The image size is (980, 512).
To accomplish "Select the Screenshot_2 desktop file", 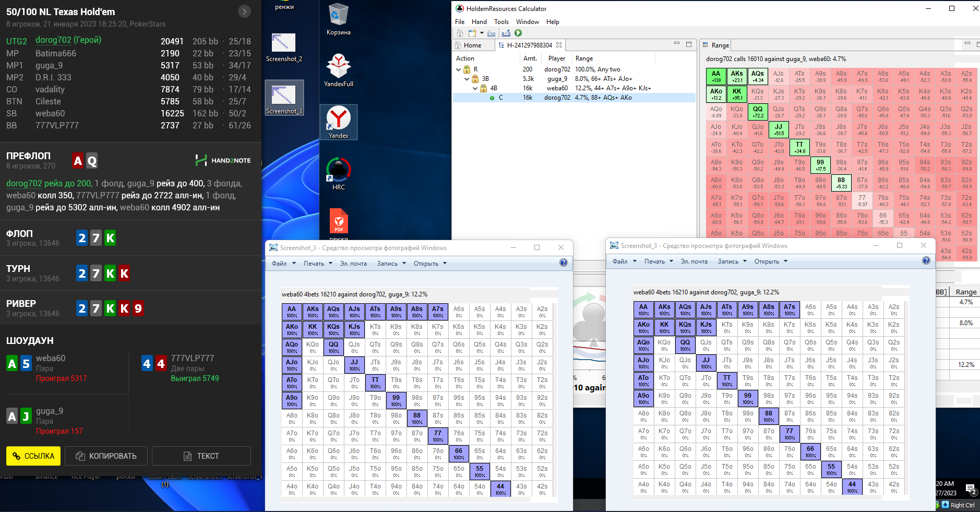I will [x=284, y=47].
